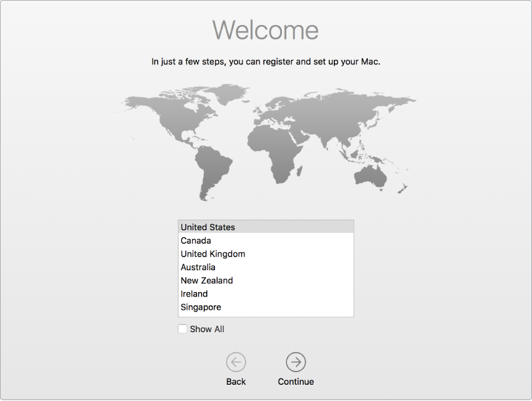Choose Ireland as your region

click(x=194, y=293)
